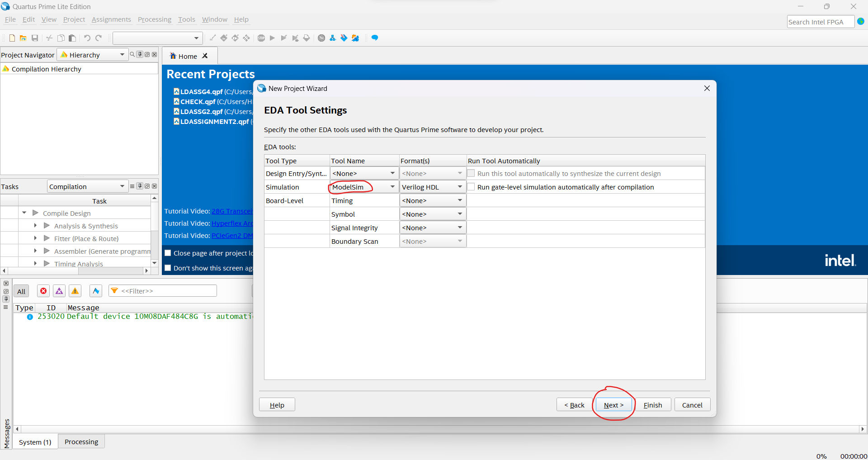868x460 pixels.
Task: Open the Tasks panel options menu icon
Action: pos(132,186)
